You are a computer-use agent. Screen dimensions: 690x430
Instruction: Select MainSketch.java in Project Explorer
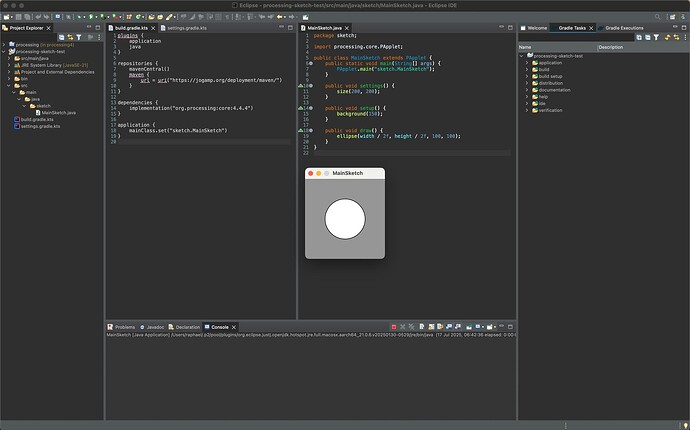click(x=59, y=113)
